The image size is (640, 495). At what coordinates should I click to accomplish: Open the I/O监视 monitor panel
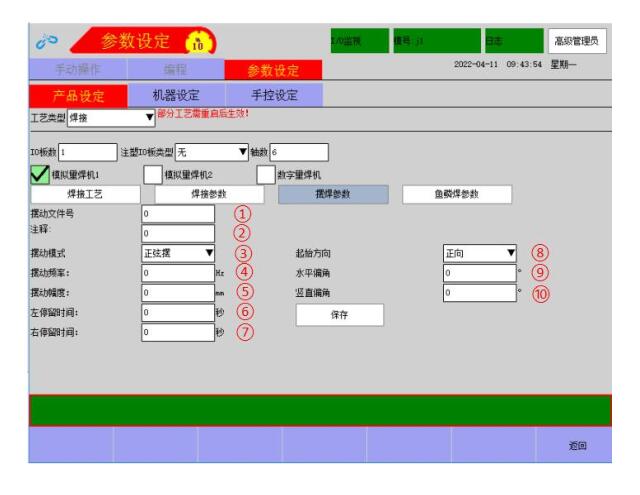point(360,41)
